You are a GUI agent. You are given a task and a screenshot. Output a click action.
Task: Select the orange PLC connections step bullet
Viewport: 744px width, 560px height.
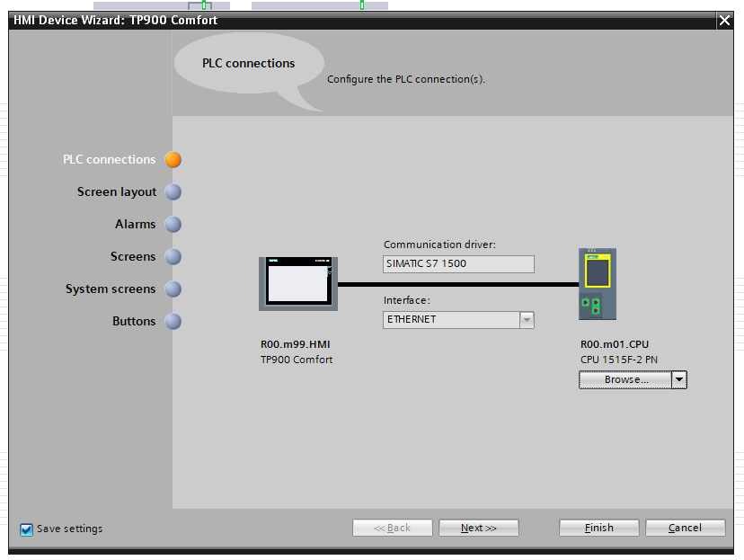pos(173,159)
